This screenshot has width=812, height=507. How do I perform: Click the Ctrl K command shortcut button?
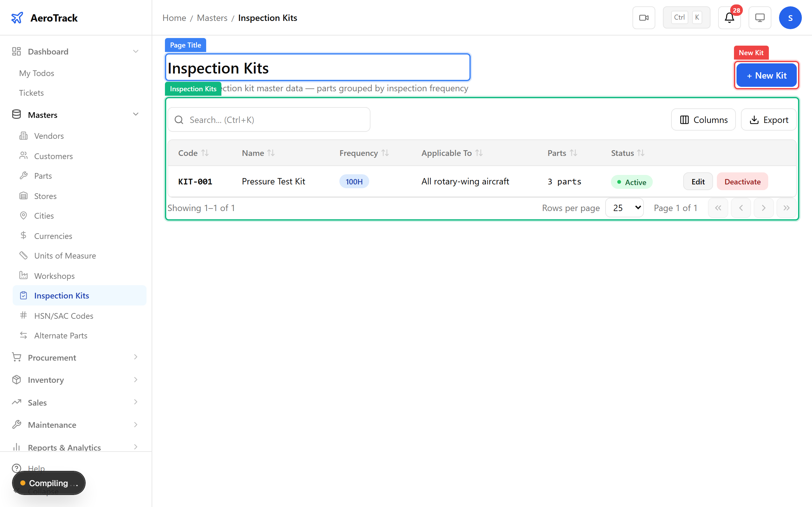686,18
